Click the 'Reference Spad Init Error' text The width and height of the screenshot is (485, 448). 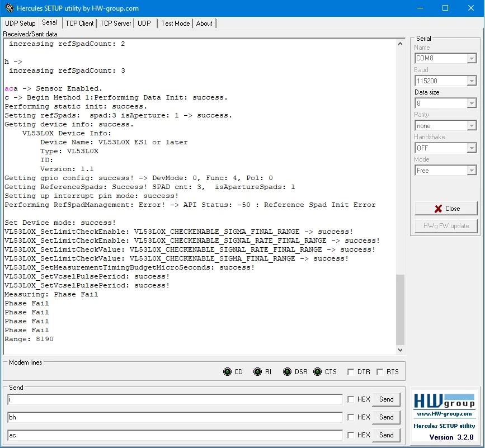(x=319, y=205)
